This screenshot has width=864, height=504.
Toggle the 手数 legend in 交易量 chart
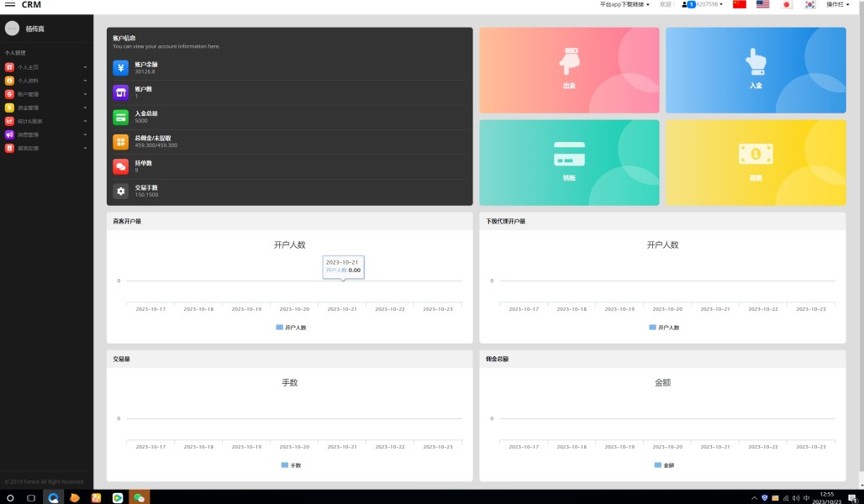291,465
